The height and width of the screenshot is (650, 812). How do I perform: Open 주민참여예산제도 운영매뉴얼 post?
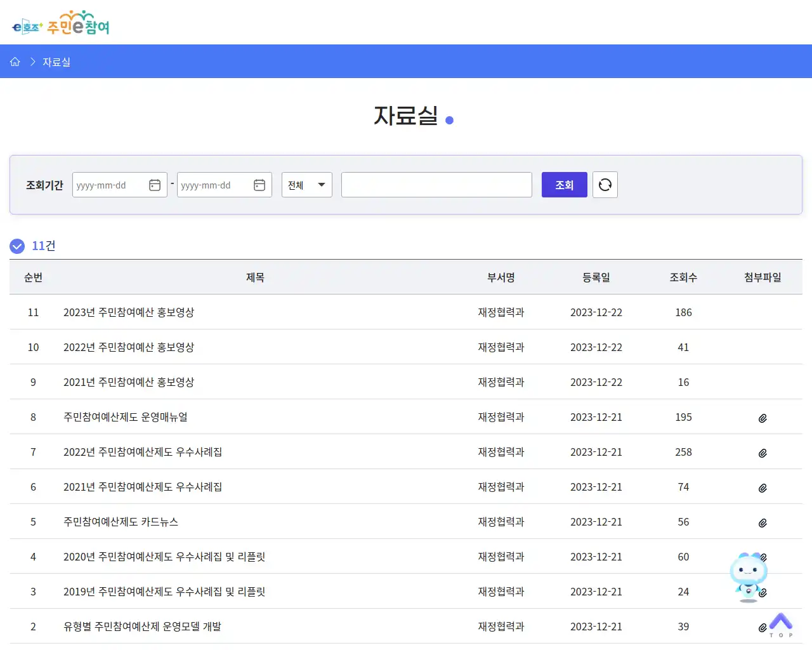tap(126, 417)
